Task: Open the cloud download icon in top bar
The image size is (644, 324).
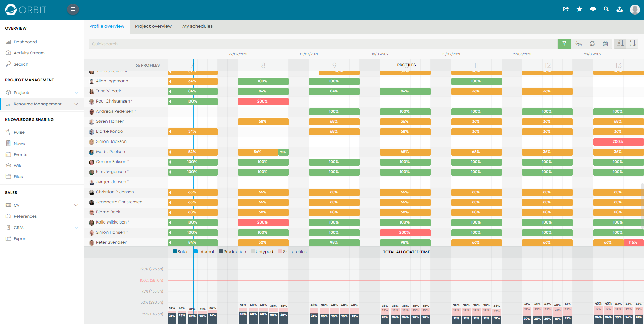Action: (x=593, y=9)
